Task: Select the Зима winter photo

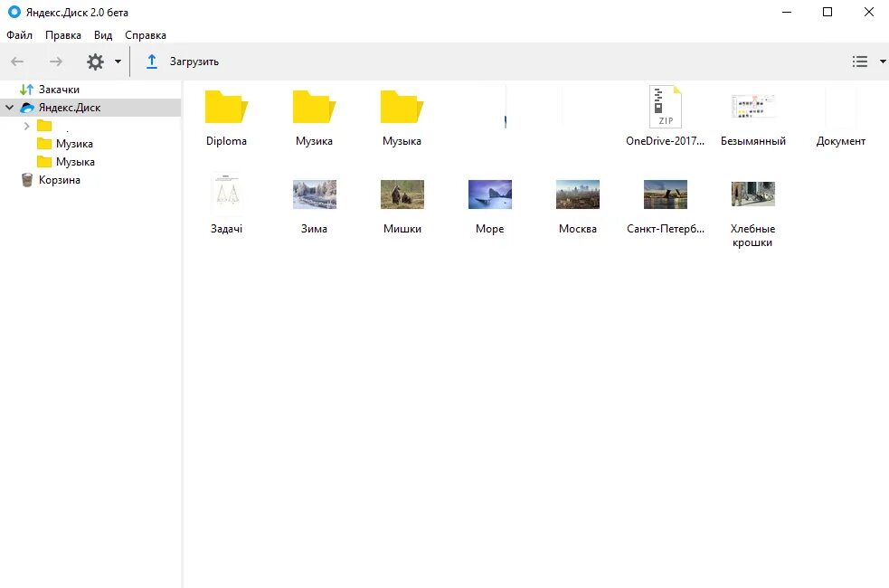Action: 314,194
